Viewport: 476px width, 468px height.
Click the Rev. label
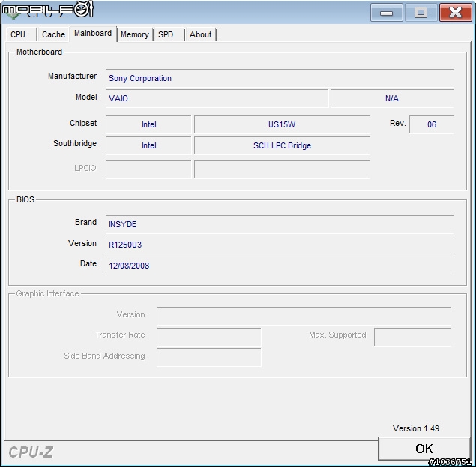tap(398, 123)
